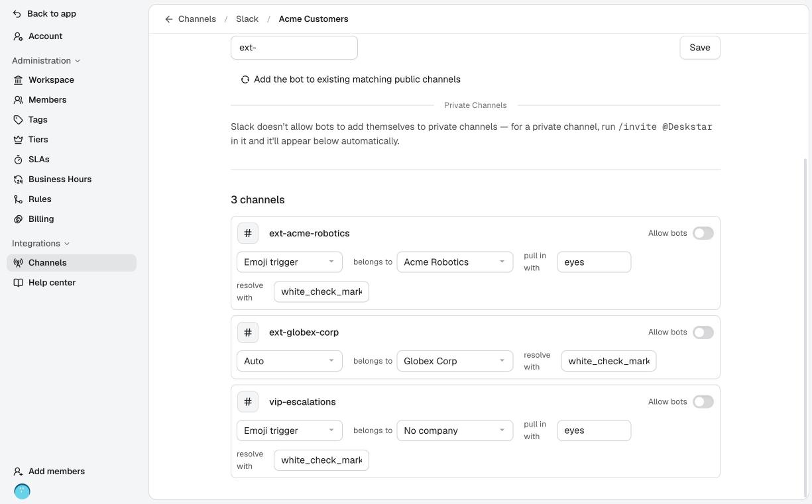Open the Globex Corp company dropdown

455,361
